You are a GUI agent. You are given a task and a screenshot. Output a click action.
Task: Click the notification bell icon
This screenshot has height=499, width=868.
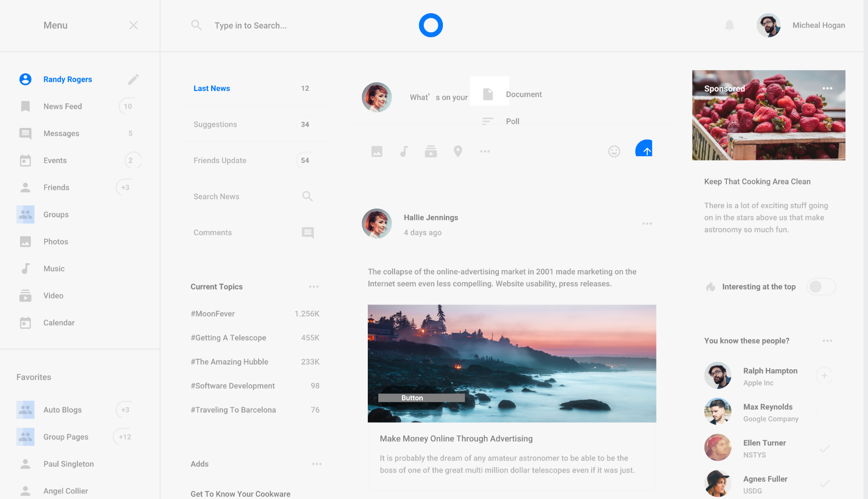coord(729,25)
